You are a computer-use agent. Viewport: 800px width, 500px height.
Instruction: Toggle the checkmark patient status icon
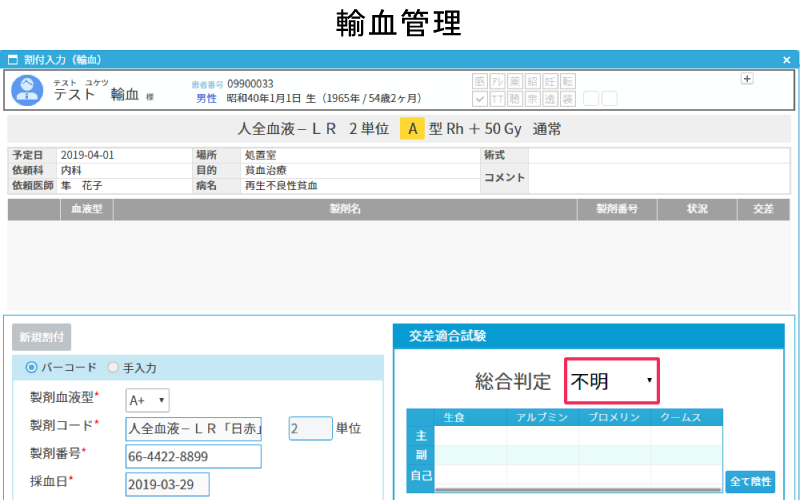tap(481, 98)
